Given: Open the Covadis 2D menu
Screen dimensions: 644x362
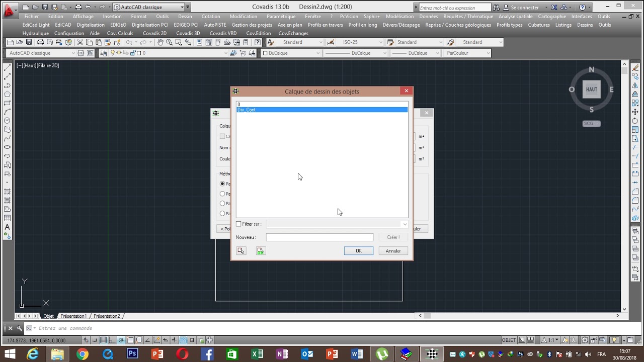Looking at the screenshot, I should point(154,33).
